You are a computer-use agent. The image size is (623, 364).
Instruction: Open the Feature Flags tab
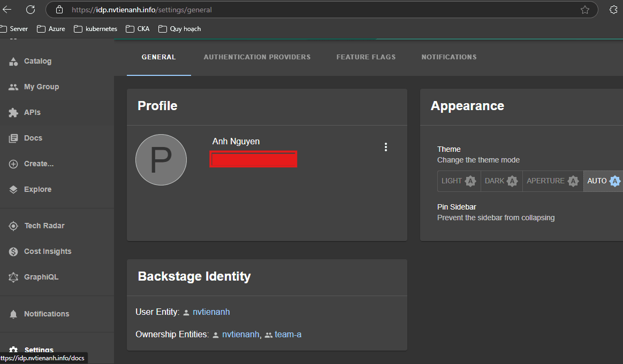[366, 57]
